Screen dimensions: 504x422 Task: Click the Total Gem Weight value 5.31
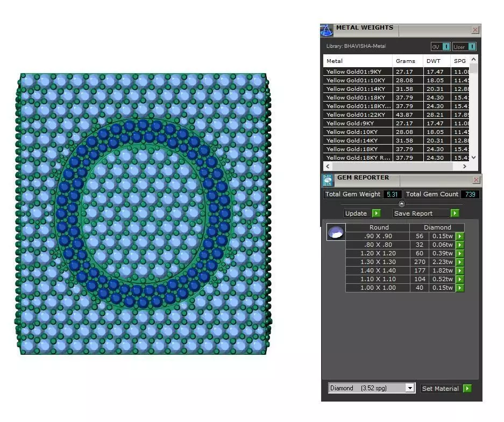coord(392,194)
